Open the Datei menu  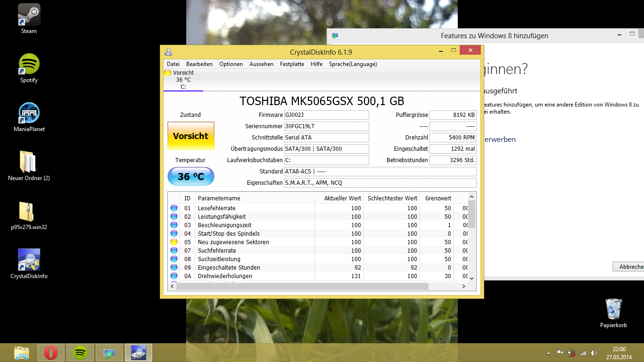point(173,64)
